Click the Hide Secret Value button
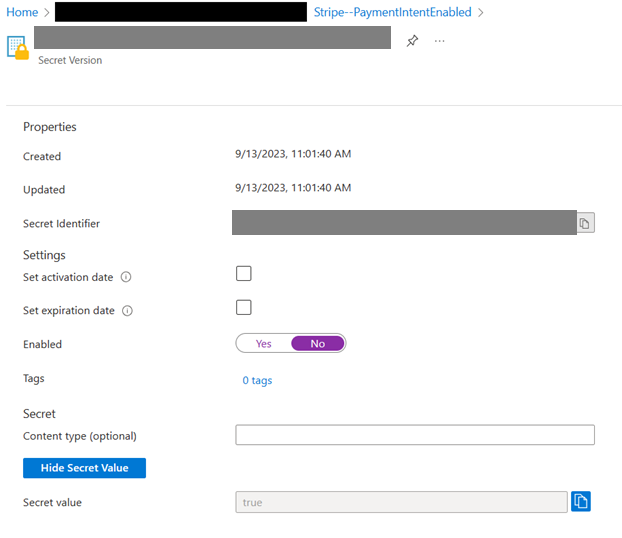622x538 pixels. point(84,468)
